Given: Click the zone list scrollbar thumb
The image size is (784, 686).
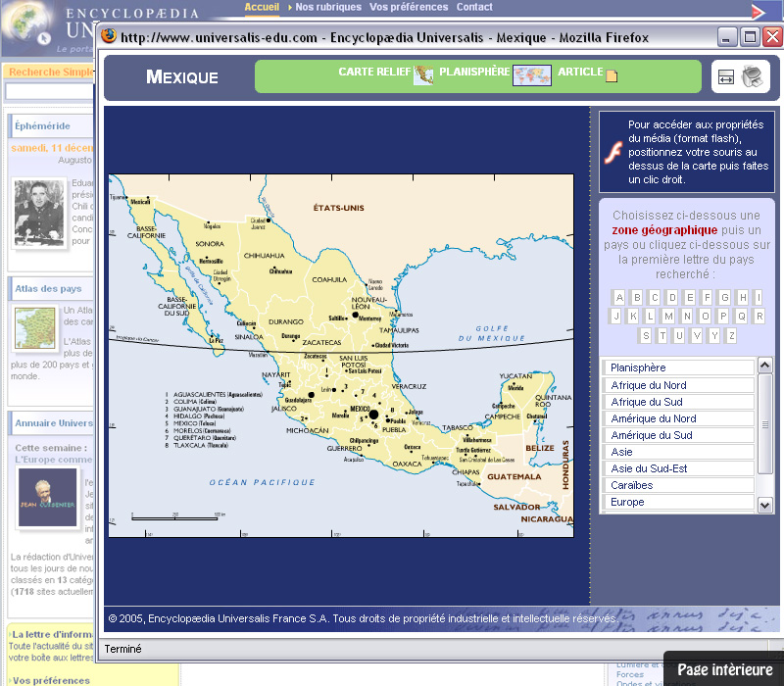Looking at the screenshot, I should click(x=765, y=423).
